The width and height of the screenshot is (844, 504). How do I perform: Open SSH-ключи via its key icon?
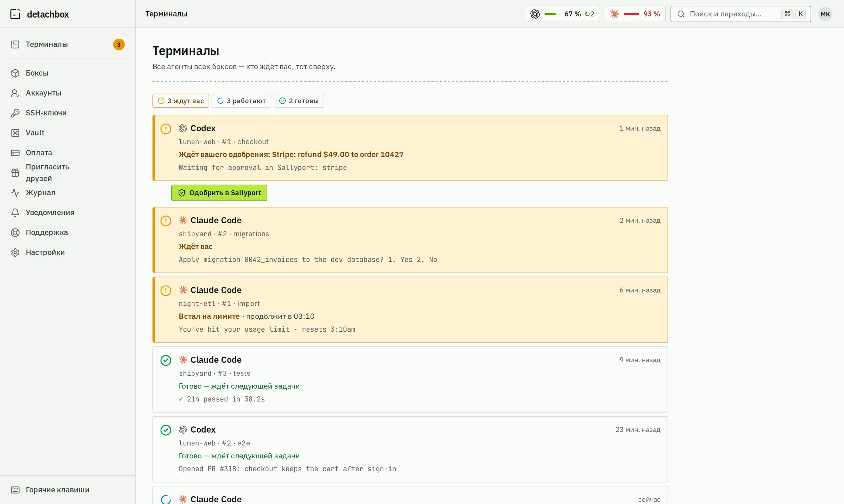pyautogui.click(x=15, y=113)
